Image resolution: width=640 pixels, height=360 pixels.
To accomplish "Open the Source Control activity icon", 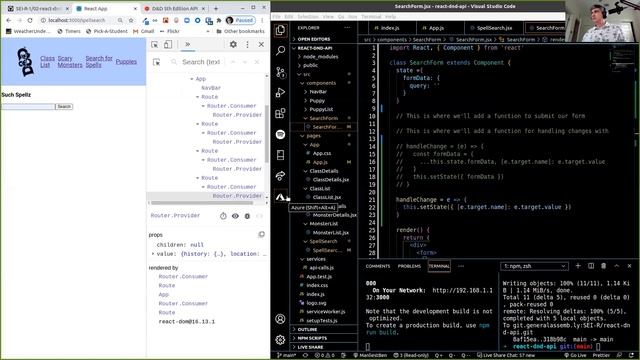I will 280,72.
